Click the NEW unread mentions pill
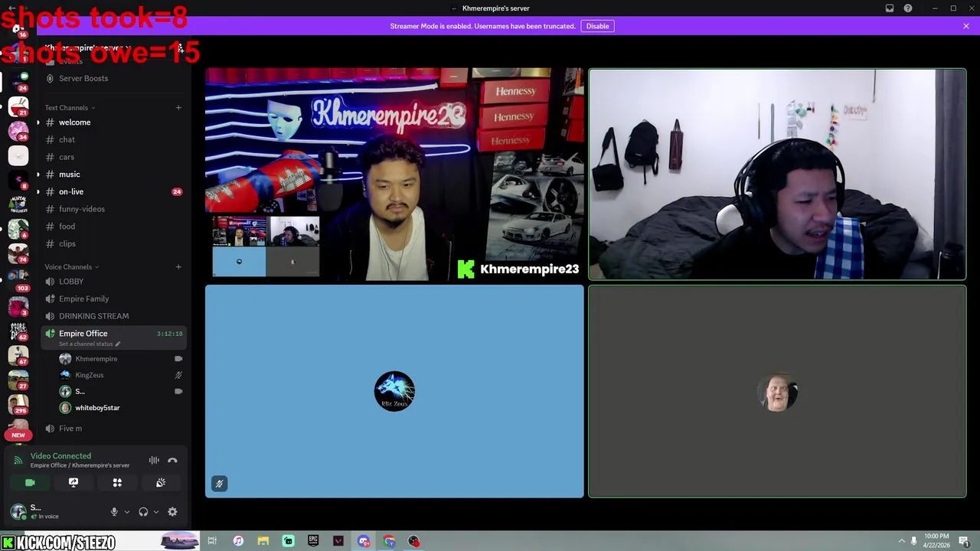This screenshot has width=980, height=551. click(x=18, y=435)
